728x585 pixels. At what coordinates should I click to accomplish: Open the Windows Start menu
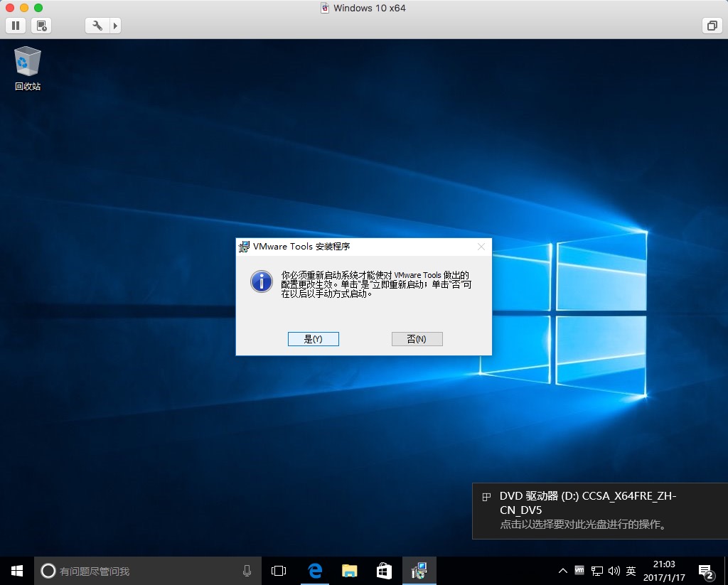tap(17, 571)
